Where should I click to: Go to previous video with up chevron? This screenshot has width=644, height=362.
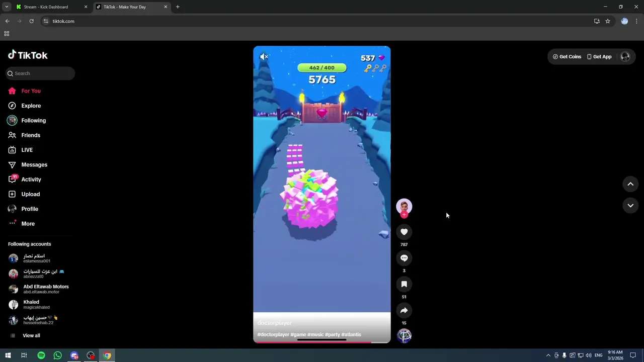click(x=630, y=184)
